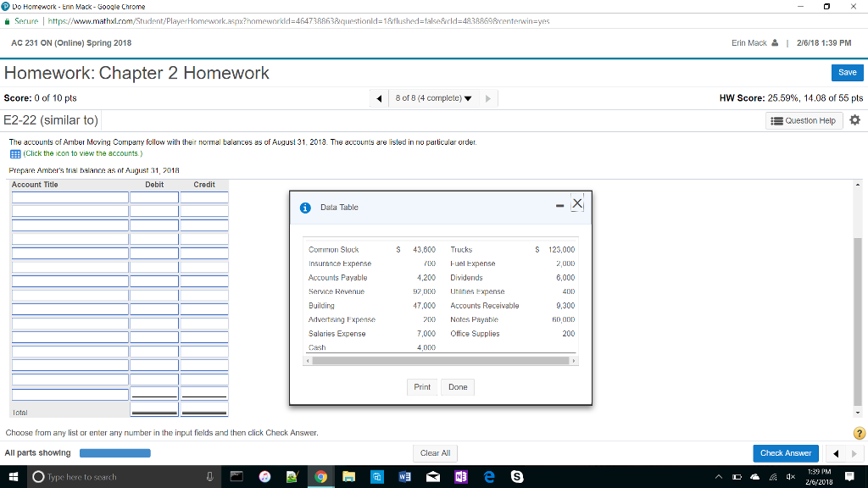Close the Data Table popup with X
This screenshot has width=868, height=488.
[577, 203]
